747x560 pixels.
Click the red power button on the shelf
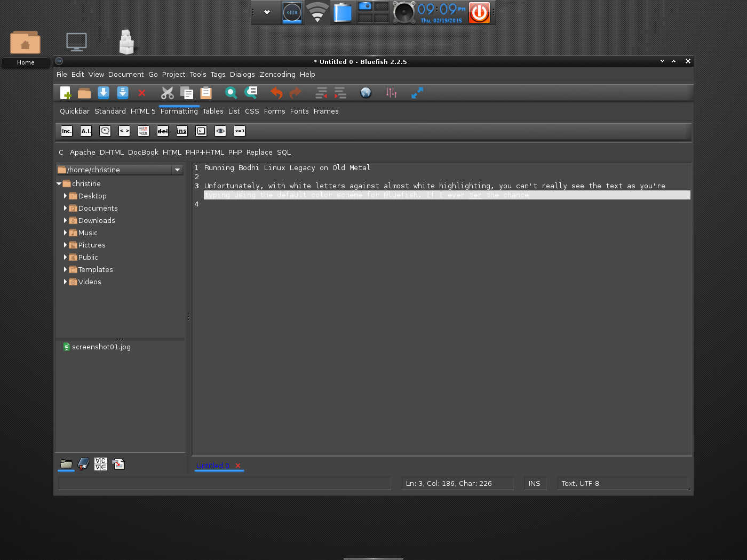coord(479,12)
